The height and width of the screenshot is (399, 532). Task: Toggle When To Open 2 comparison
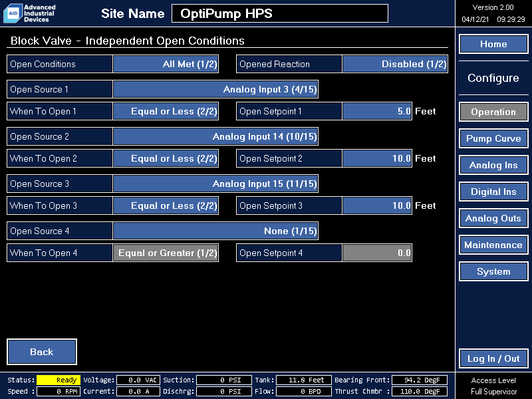point(166,158)
